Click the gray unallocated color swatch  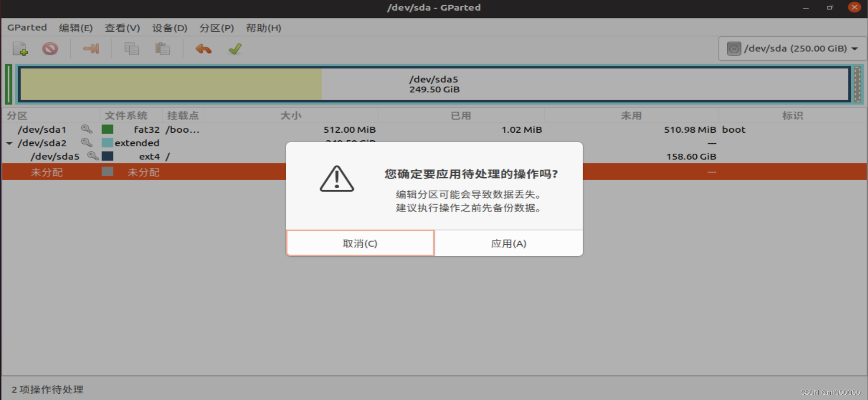point(108,171)
